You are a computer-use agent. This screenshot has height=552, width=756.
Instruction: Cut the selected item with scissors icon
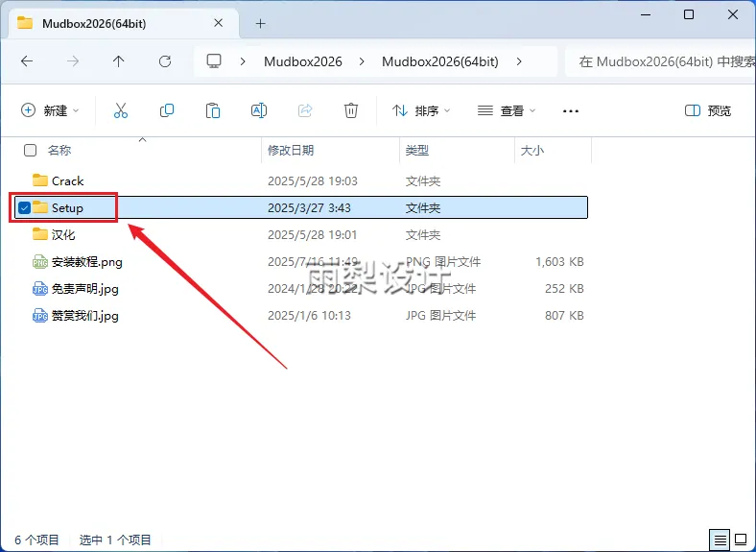point(121,110)
